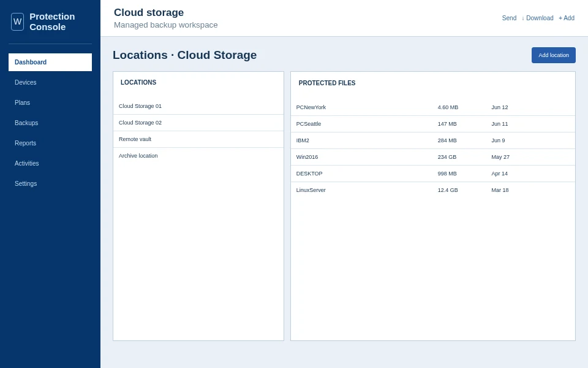Click the May 27 date cell

(500, 157)
